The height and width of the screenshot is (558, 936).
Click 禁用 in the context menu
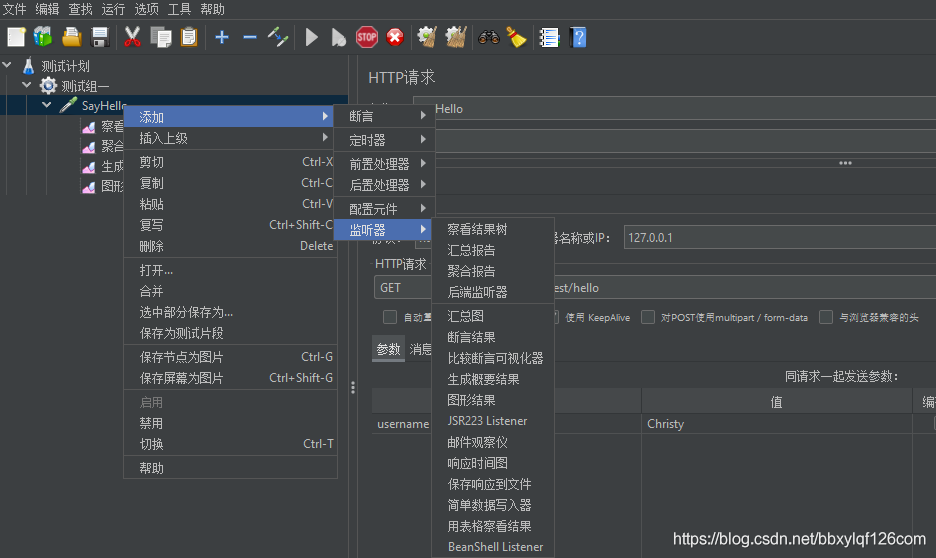[x=151, y=423]
